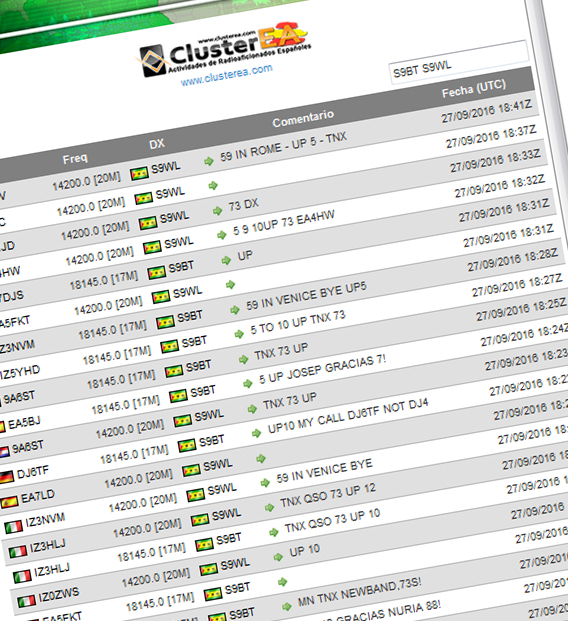
Task: Click the spotter callsign IZ3NVM
Action: (x=45, y=520)
